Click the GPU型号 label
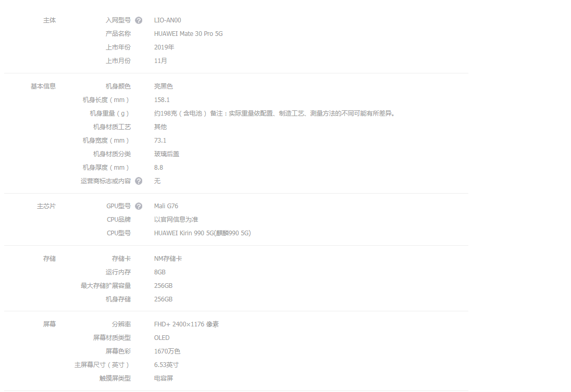Image resolution: width=571 pixels, height=392 pixels. click(118, 206)
